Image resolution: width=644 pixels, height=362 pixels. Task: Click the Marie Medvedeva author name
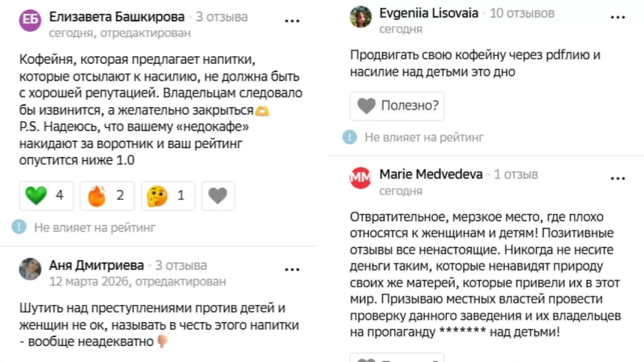coord(431,174)
